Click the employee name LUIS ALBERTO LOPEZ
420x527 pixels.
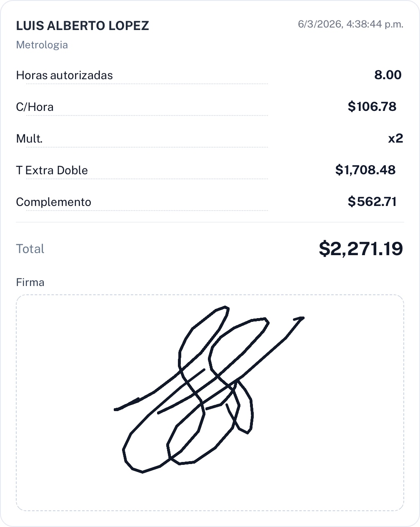click(x=82, y=26)
